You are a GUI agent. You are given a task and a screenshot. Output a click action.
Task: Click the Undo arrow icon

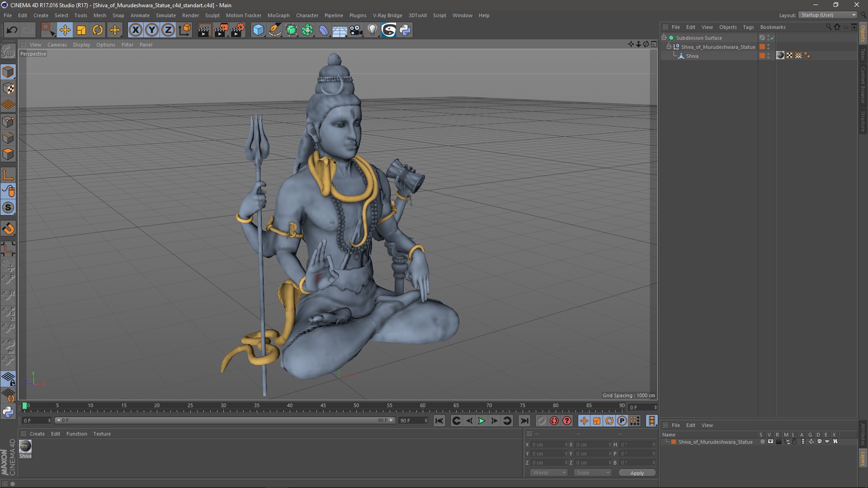click(x=12, y=30)
